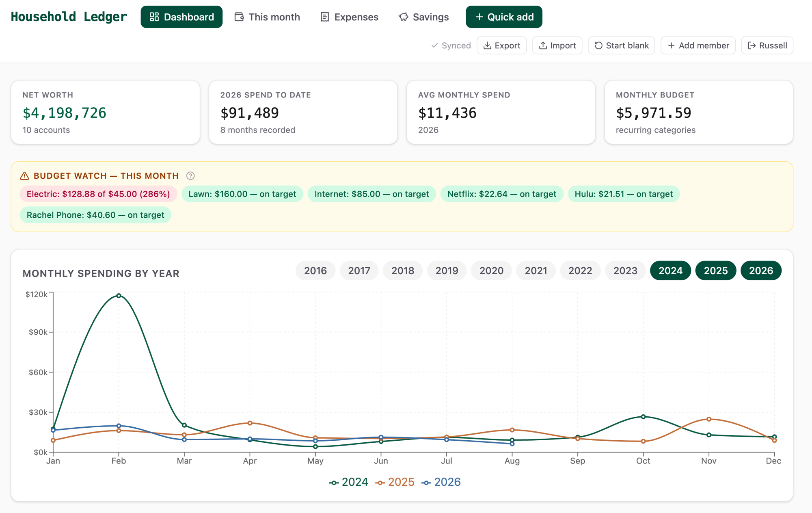
Task: Click the $120k axis label
Action: tap(36, 294)
